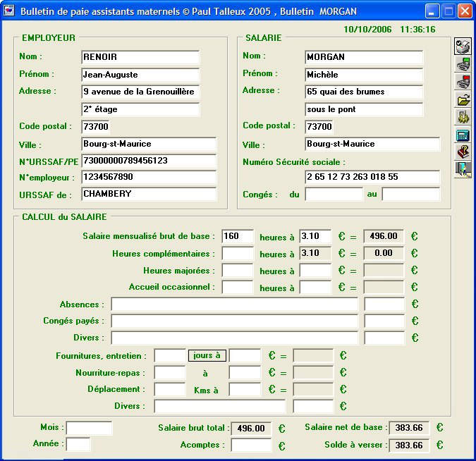The image size is (476, 461).
Task: Click Salaire brut total value '496.00'
Action: (251, 429)
